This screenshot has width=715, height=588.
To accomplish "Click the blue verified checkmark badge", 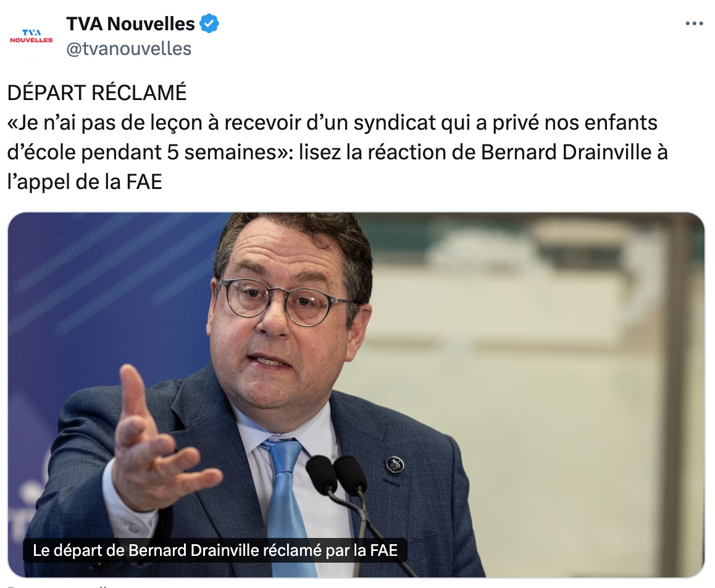I will point(209,23).
